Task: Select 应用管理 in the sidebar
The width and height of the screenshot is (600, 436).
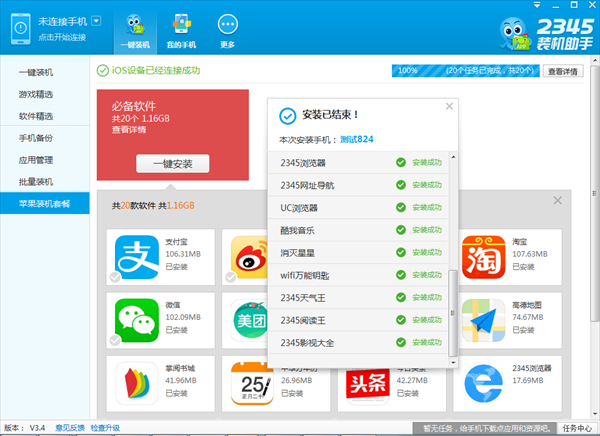Action: pos(36,160)
